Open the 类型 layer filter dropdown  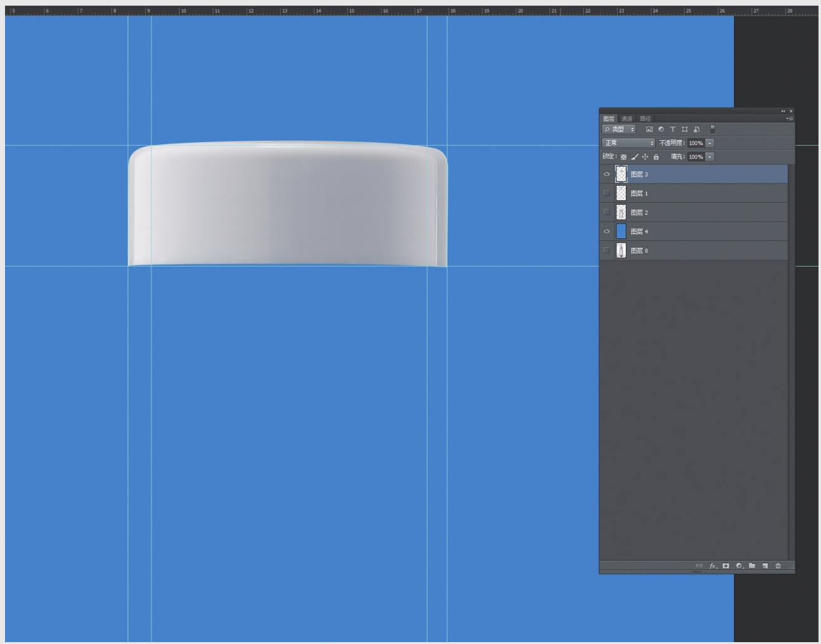pyautogui.click(x=619, y=130)
